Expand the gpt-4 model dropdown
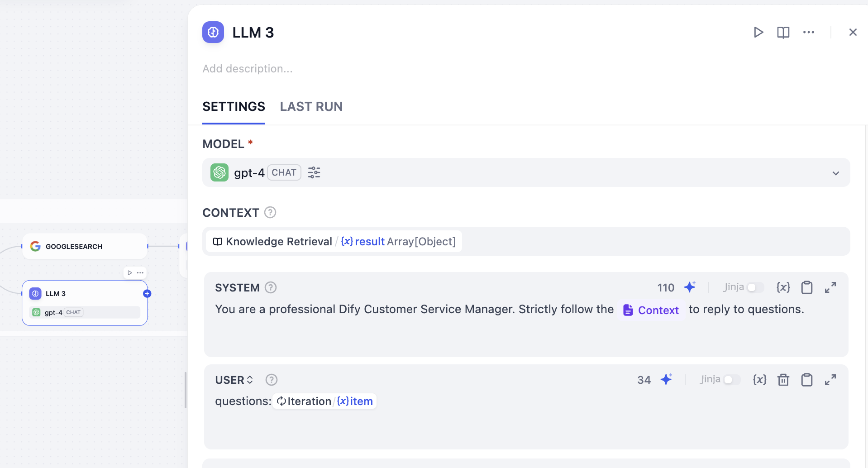Screen dimensions: 868x468 (x=835, y=173)
